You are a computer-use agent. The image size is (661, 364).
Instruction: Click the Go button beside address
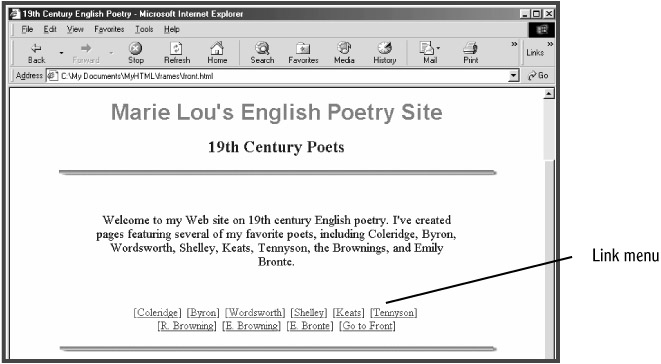pos(538,75)
